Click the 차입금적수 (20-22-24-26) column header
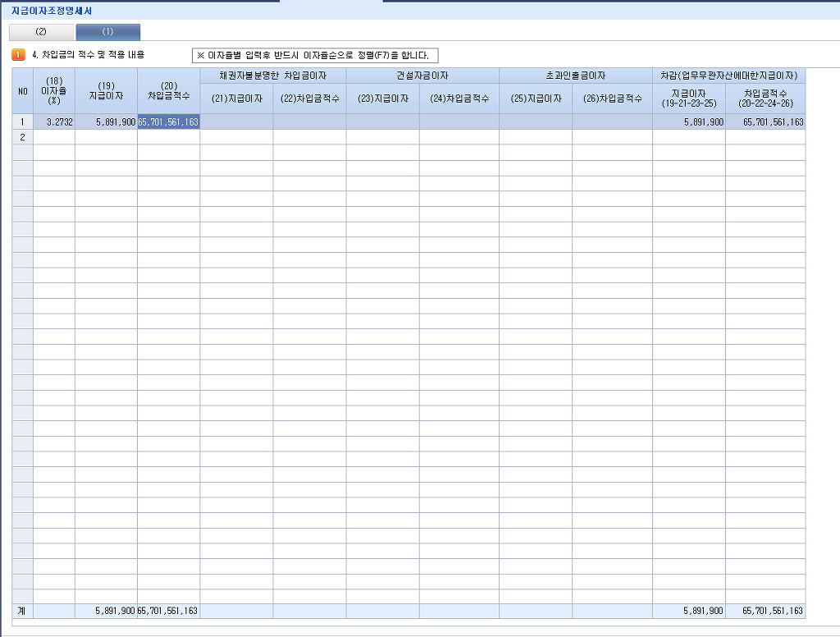Screen dimensions: 840x637 click(x=765, y=99)
